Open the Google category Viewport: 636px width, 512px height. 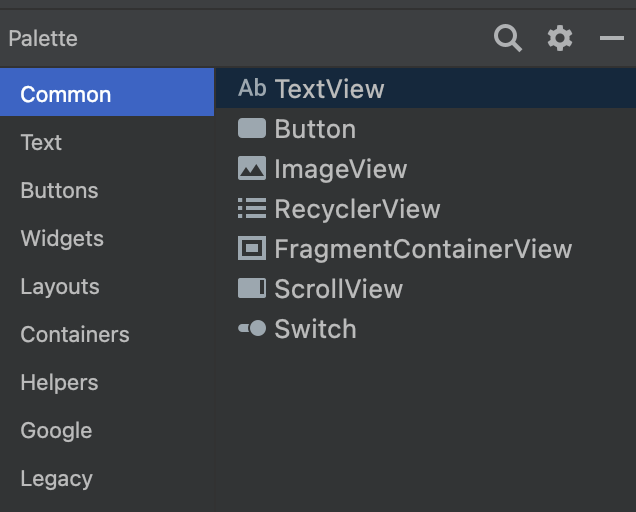pyautogui.click(x=107, y=430)
